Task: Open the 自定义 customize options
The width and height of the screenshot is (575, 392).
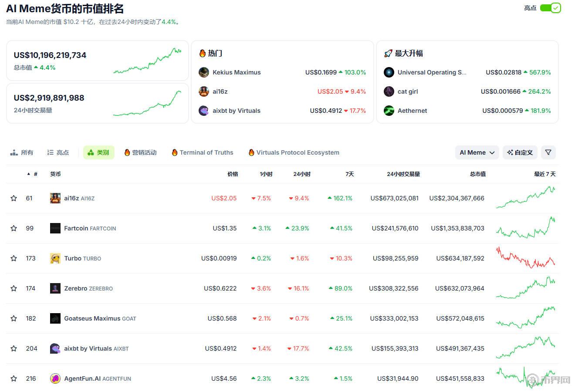Action: pos(520,152)
